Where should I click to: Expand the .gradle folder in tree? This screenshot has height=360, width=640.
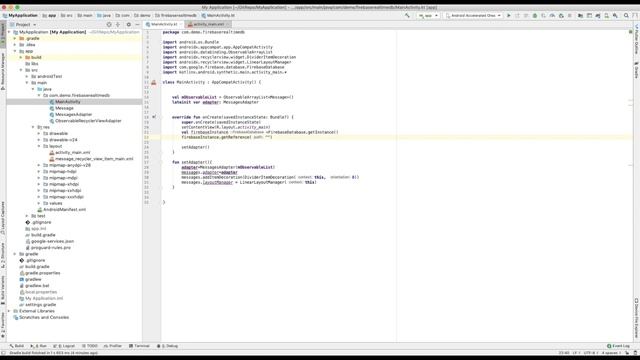(x=15, y=38)
